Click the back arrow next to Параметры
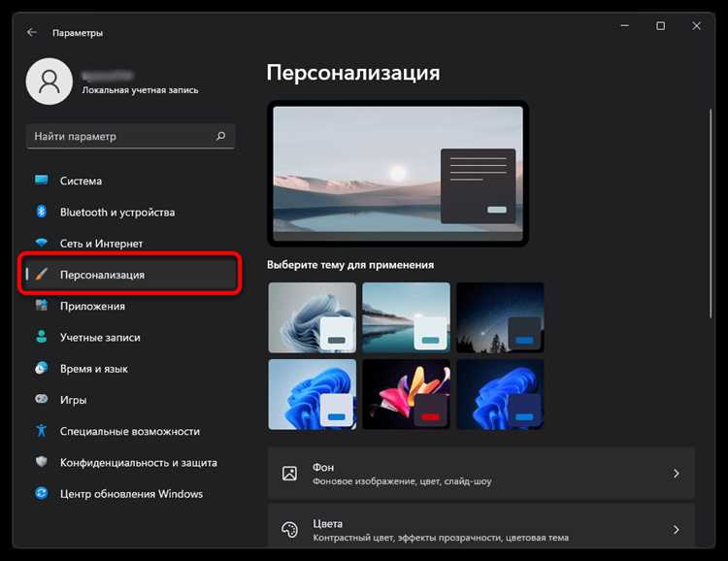The image size is (728, 561). [32, 32]
